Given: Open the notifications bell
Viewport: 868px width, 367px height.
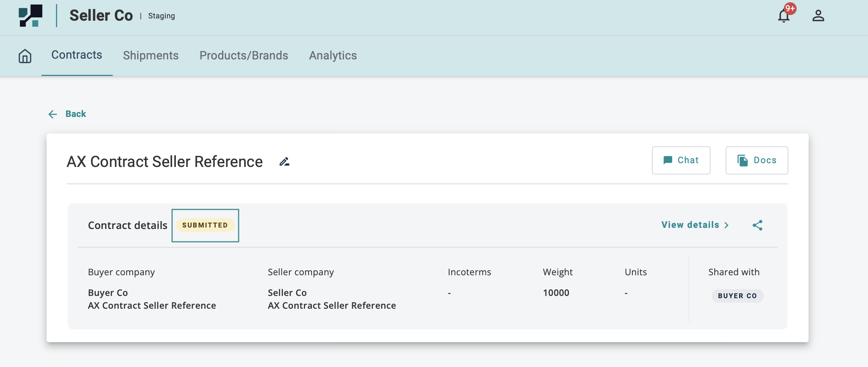Looking at the screenshot, I should [783, 17].
